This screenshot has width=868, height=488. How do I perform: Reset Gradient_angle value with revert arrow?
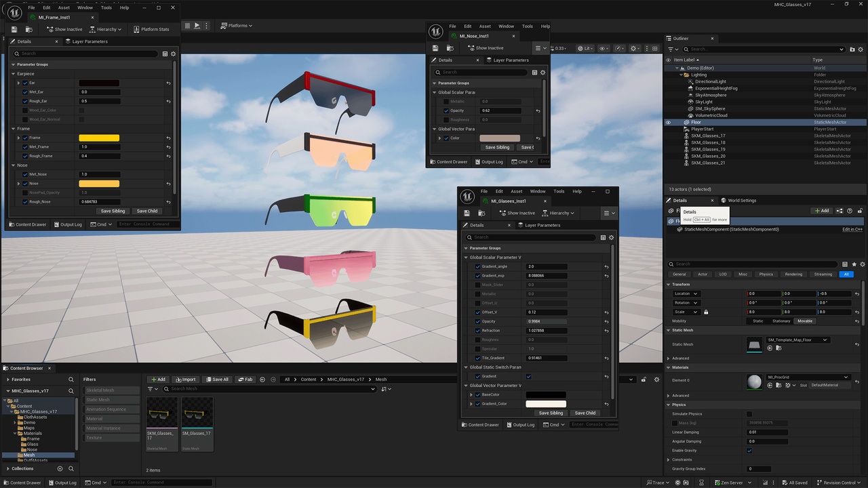click(x=606, y=266)
